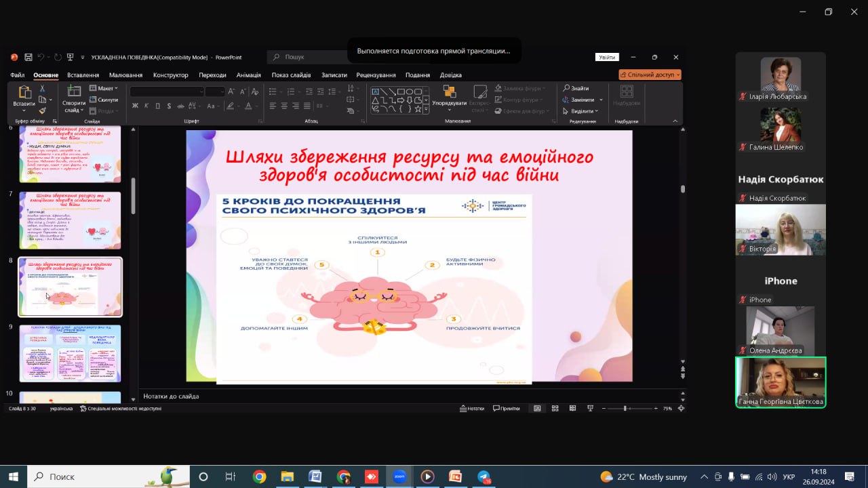Click the Undo arrow in quick access toolbar

click(41, 58)
